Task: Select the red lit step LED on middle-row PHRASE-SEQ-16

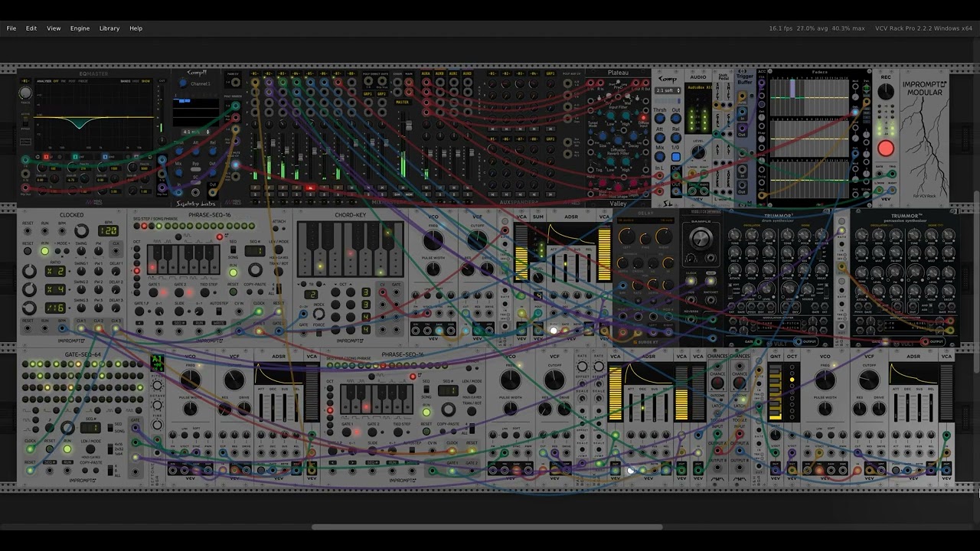Action: pos(144,226)
